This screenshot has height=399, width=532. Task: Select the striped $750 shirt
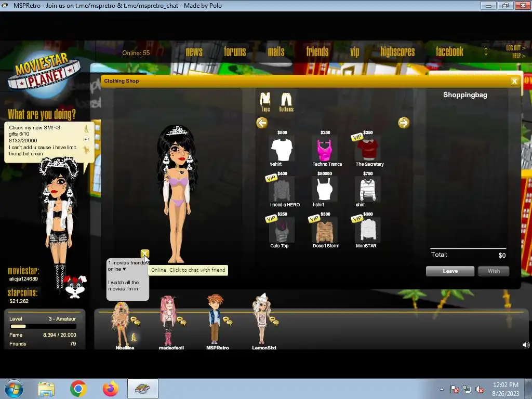click(x=368, y=190)
